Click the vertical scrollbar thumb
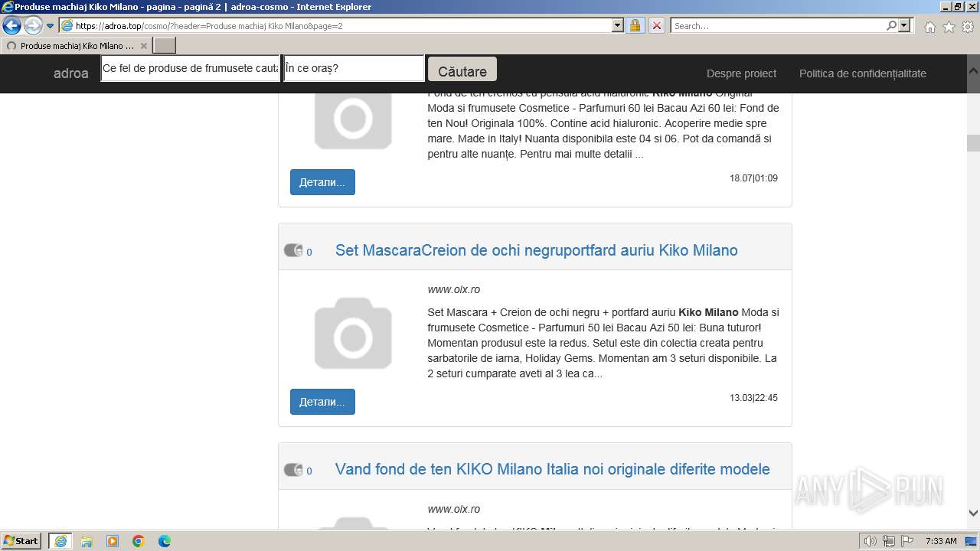The width and height of the screenshot is (980, 551). [x=973, y=143]
